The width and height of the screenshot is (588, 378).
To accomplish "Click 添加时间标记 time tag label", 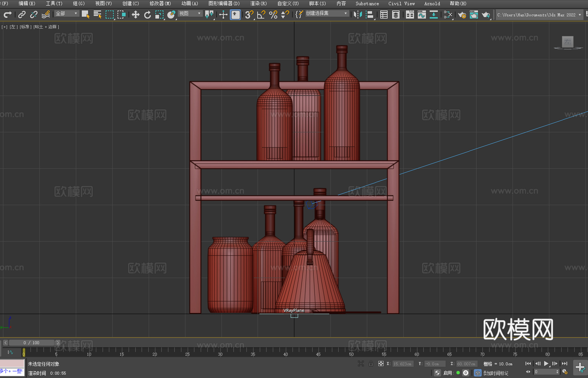I will [495, 373].
